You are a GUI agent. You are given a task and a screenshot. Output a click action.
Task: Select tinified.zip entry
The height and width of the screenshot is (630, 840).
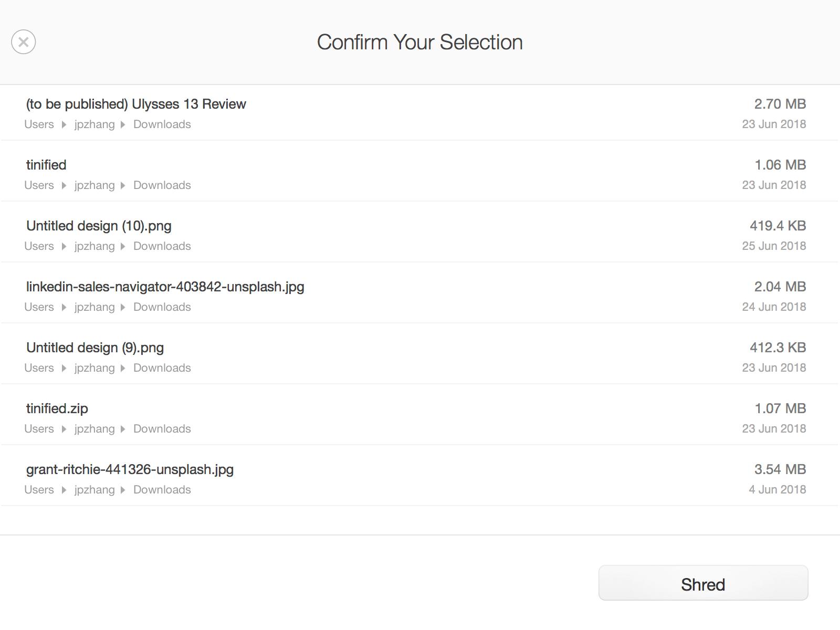pos(420,417)
